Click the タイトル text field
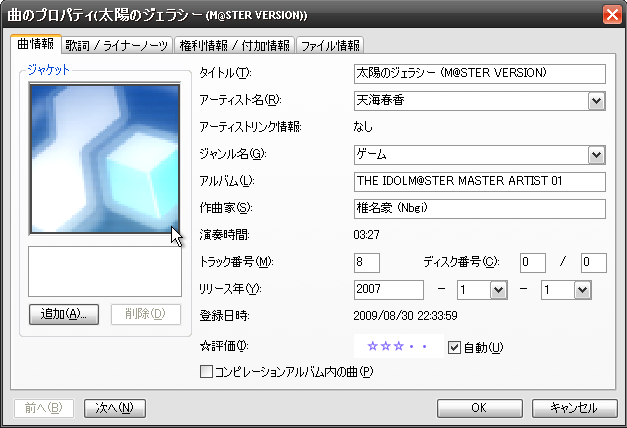 (479, 74)
